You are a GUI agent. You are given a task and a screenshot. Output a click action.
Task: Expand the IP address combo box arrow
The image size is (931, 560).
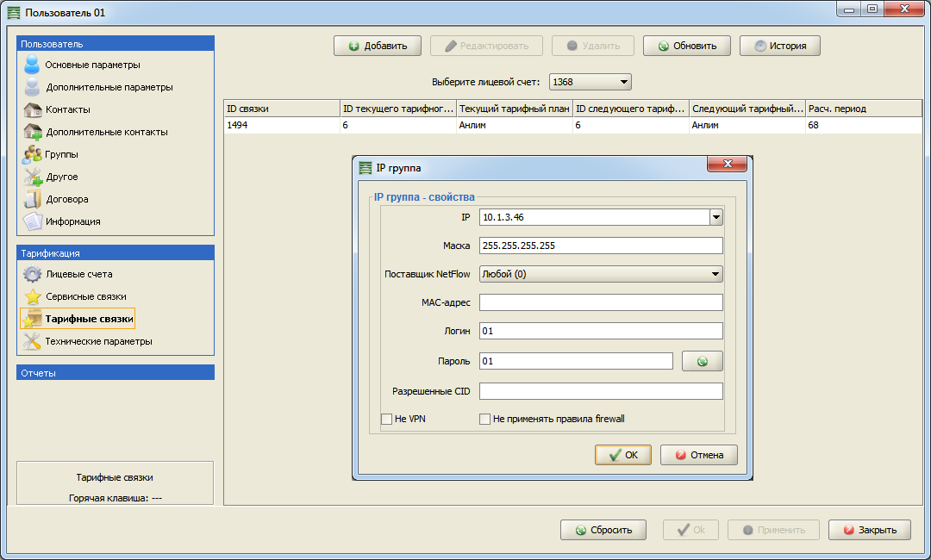pos(715,217)
